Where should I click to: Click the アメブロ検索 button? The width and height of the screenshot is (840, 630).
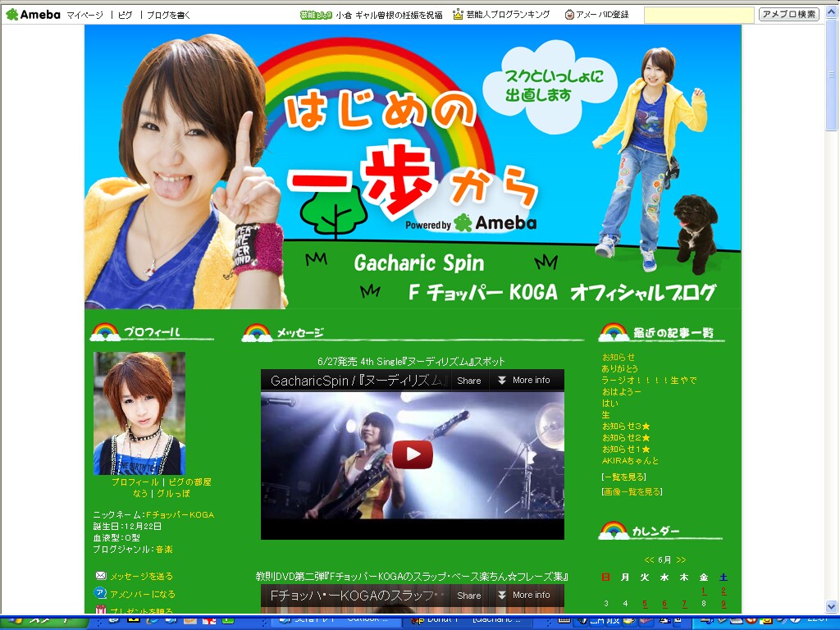pos(788,15)
